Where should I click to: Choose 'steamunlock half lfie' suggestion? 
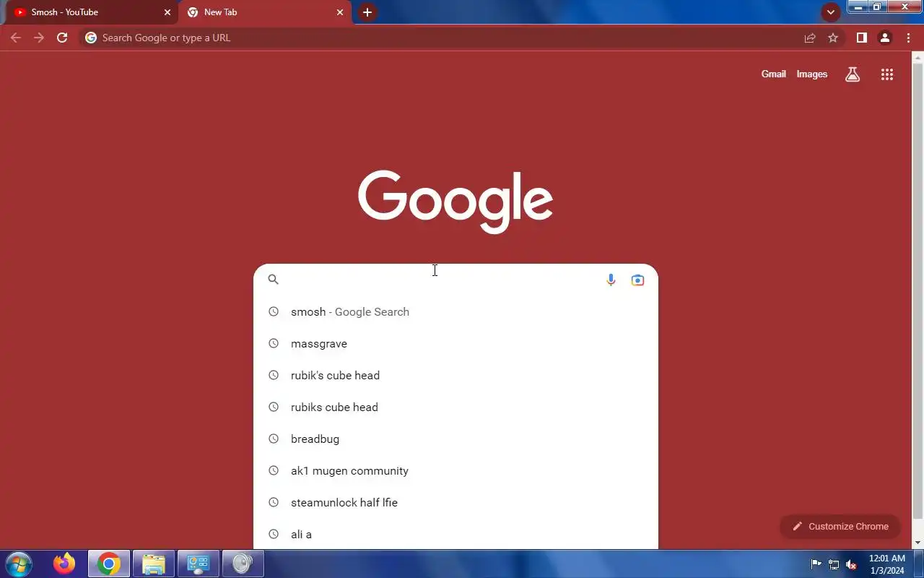456,502
